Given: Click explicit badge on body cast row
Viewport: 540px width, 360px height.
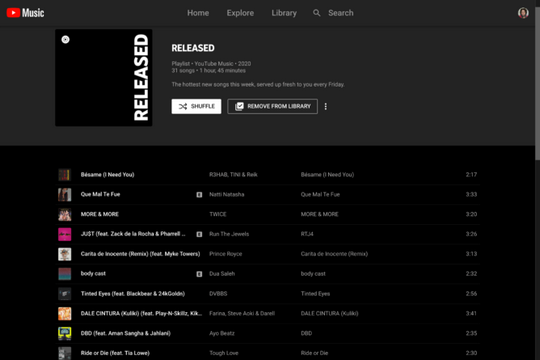Looking at the screenshot, I should 199,274.
